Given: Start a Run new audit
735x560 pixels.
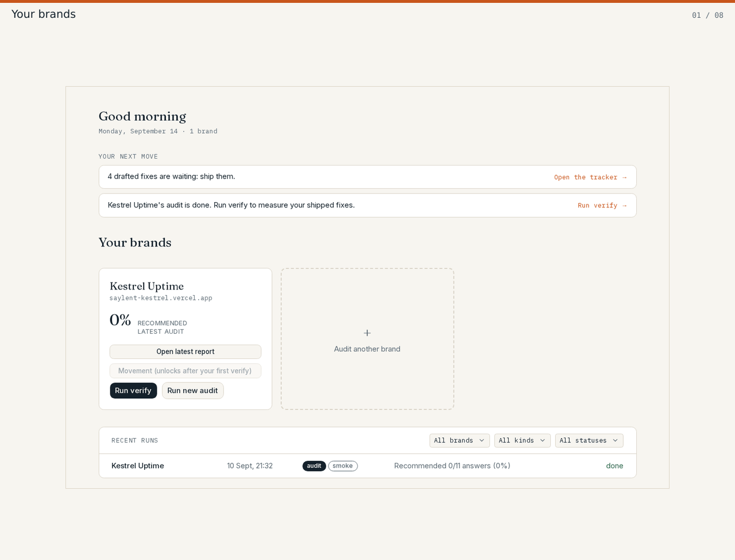Looking at the screenshot, I should point(192,391).
